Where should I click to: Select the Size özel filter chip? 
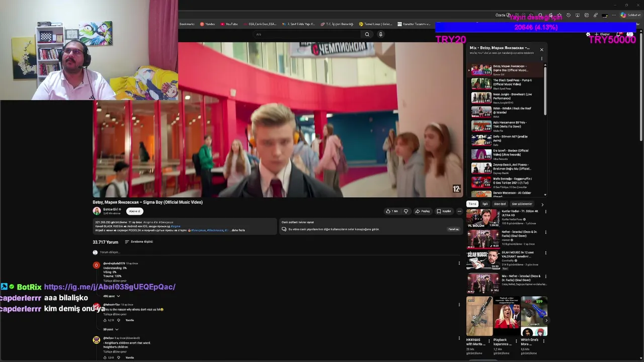click(x=500, y=204)
